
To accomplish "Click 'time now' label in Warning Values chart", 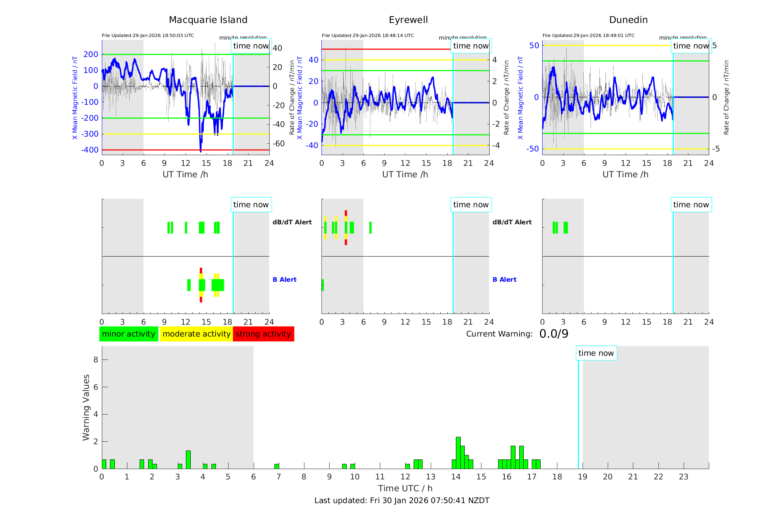I will click(x=596, y=353).
